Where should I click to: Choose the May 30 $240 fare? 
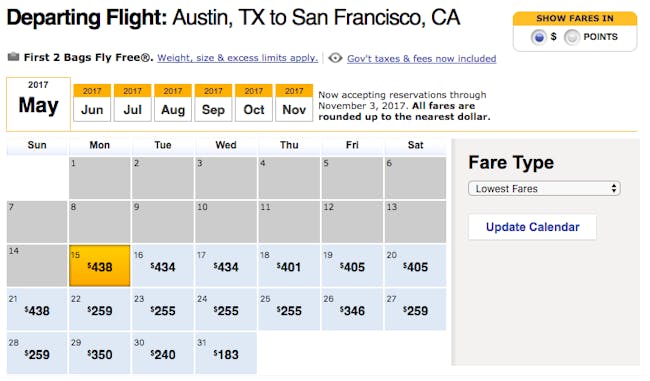[163, 353]
